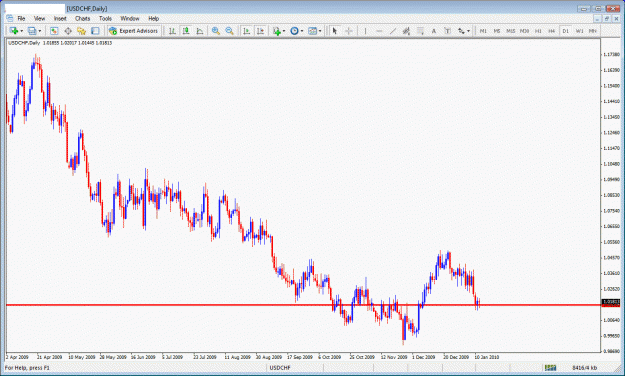Open a new chart window
The image size is (625, 376).
[14, 31]
